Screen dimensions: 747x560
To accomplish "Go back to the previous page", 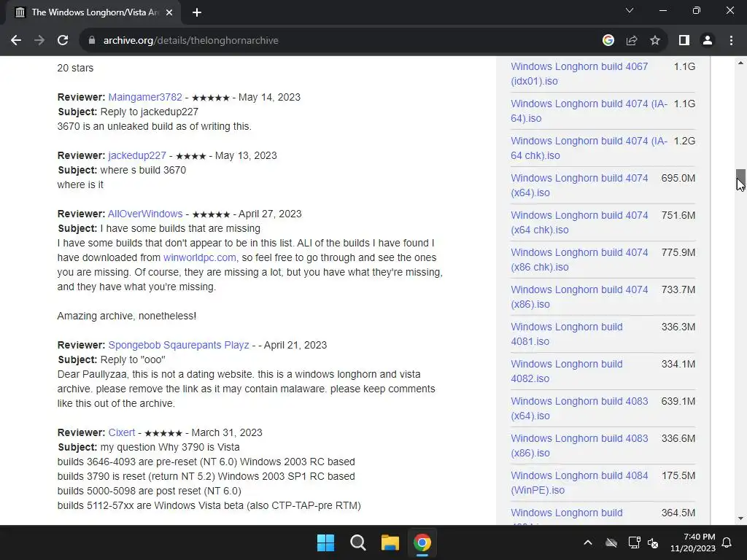I will [16, 41].
